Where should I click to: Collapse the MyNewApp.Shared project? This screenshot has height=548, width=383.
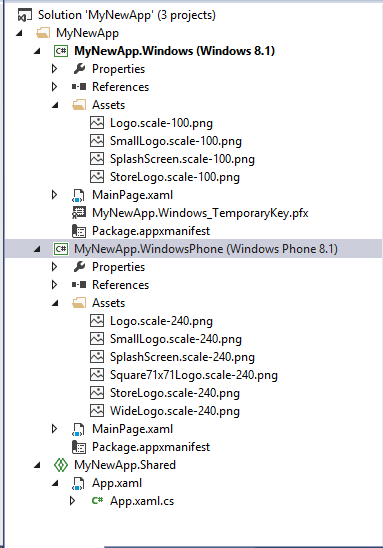[37, 466]
